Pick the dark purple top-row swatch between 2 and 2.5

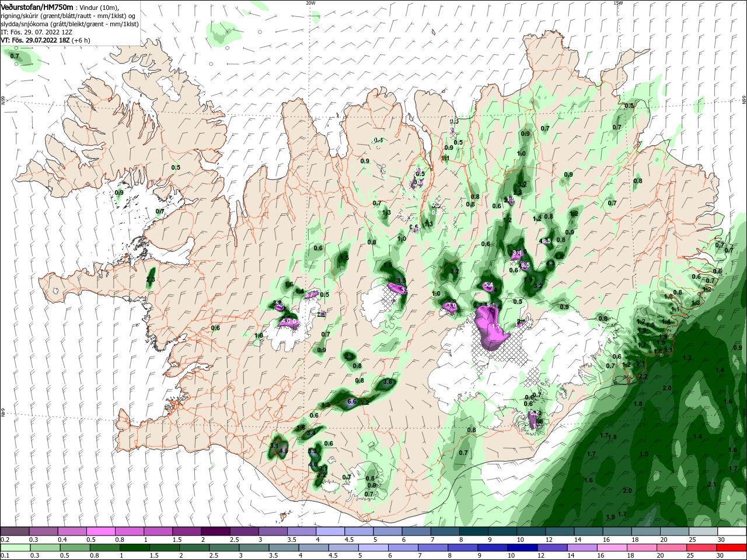(215, 531)
